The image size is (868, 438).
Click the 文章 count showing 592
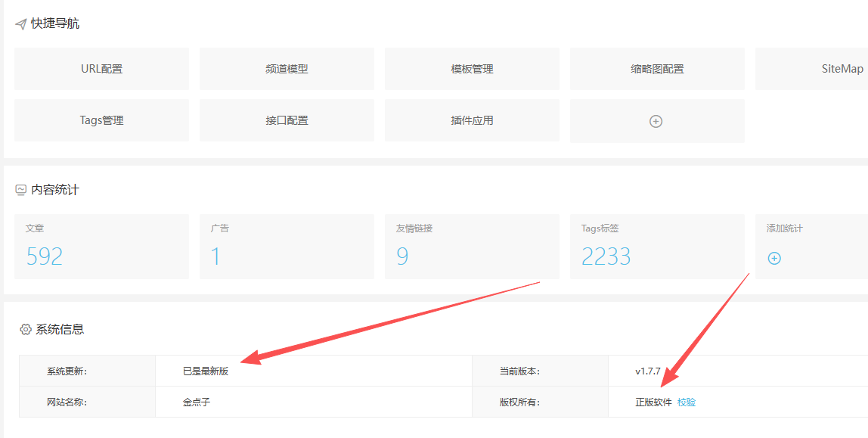coord(44,256)
